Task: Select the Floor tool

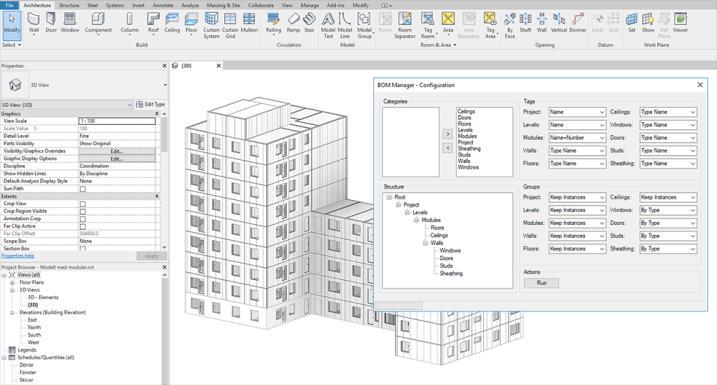Action: click(x=191, y=24)
